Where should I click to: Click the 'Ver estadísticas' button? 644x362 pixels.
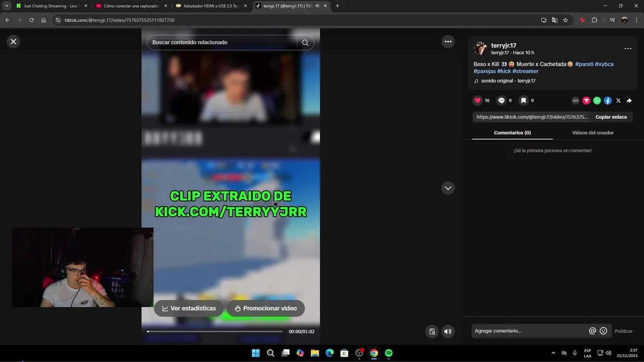189,309
